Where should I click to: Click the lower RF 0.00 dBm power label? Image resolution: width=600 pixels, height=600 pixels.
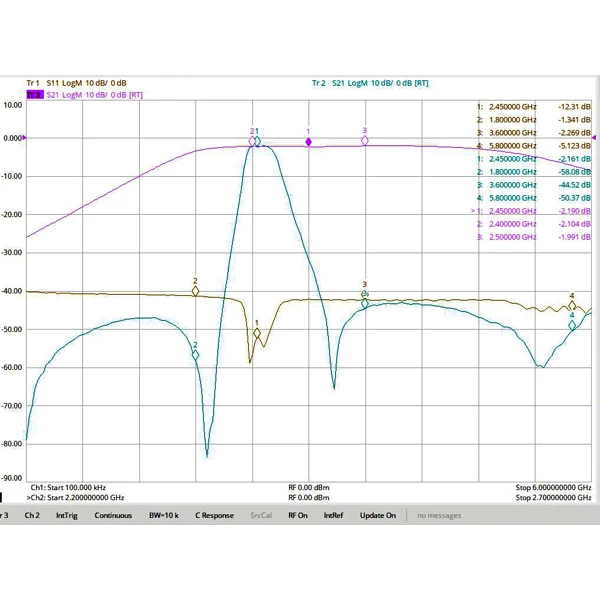308,497
